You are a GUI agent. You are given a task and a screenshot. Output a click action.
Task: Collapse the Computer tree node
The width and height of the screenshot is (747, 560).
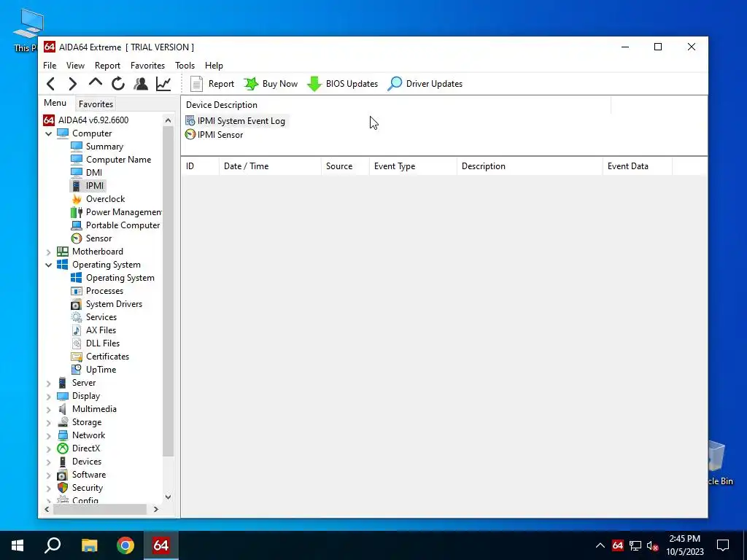tap(49, 134)
